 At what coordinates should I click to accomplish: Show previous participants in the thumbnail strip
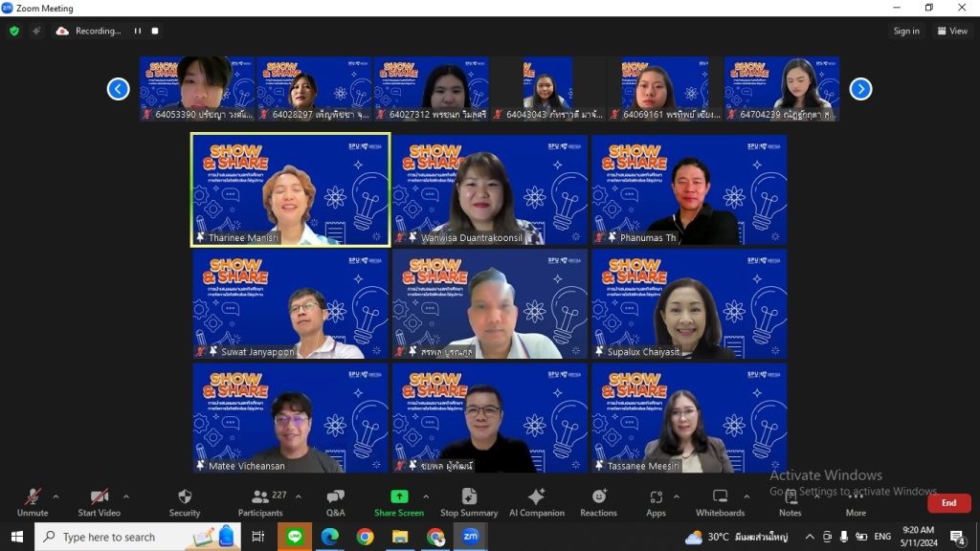pyautogui.click(x=118, y=89)
